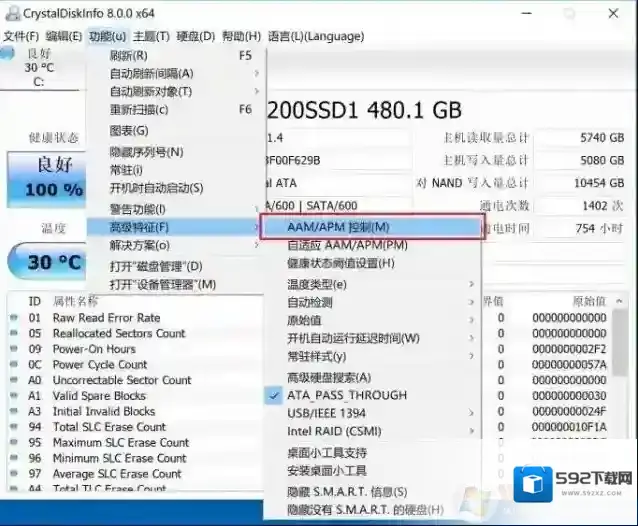Viewport: 638px width, 526px height.
Task: Open the 主题(T) menu
Action: [x=152, y=36]
